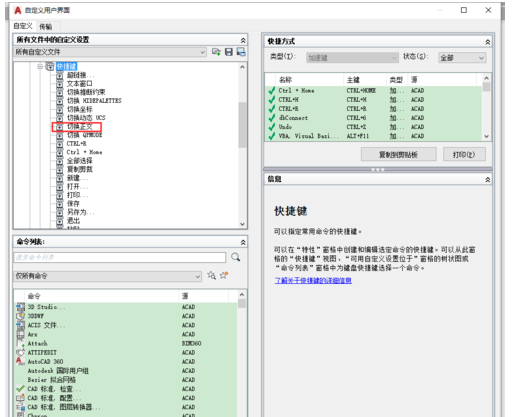Click the CAD 标准, 图层转换器 command icon
Image resolution: width=518 pixels, height=417 pixels.
click(x=20, y=407)
